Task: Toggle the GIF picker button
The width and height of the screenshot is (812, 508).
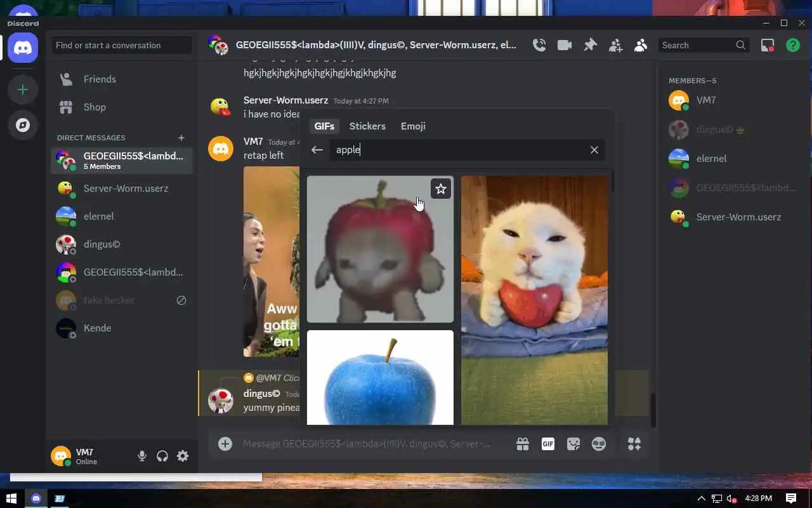Action: pyautogui.click(x=548, y=444)
